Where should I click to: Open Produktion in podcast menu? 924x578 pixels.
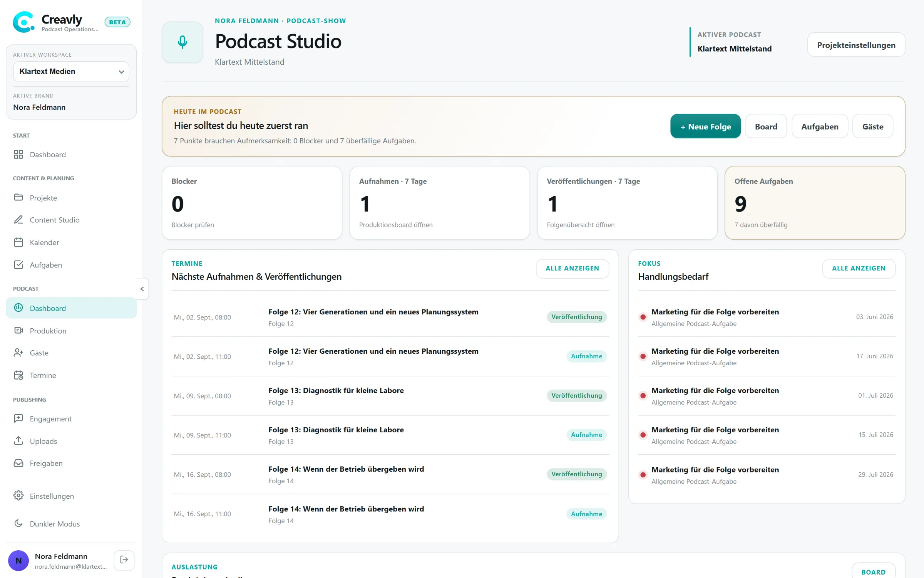click(x=71, y=331)
